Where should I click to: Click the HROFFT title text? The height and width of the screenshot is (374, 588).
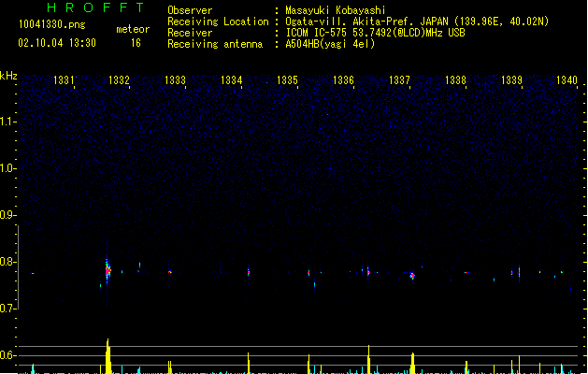(x=95, y=7)
